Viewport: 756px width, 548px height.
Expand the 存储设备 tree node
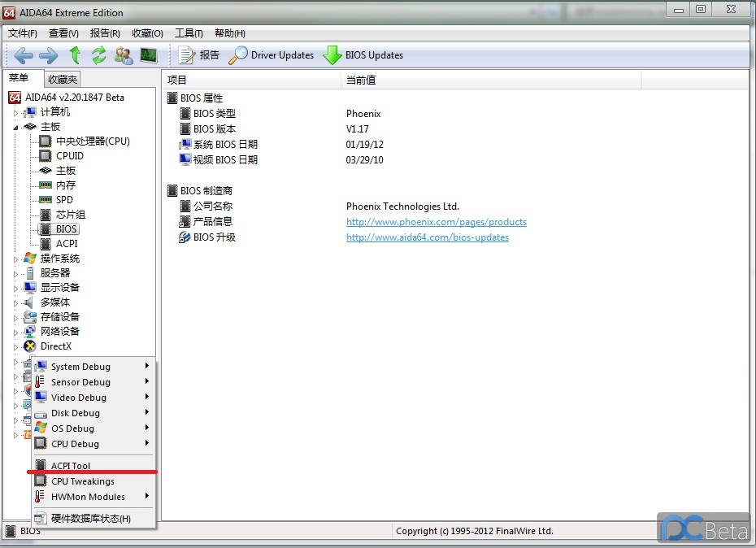[15, 317]
